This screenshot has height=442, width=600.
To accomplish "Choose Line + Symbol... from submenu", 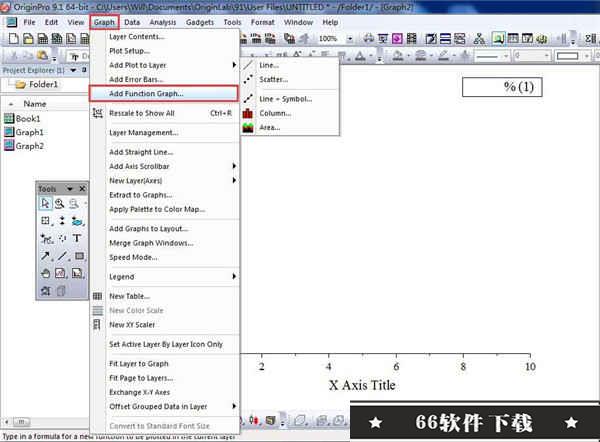I will (x=290, y=99).
